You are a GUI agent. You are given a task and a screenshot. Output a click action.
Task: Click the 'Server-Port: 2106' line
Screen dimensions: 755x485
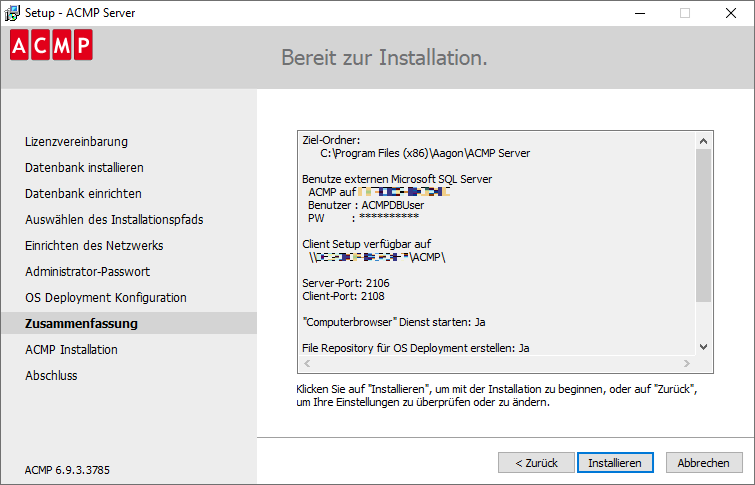point(346,283)
